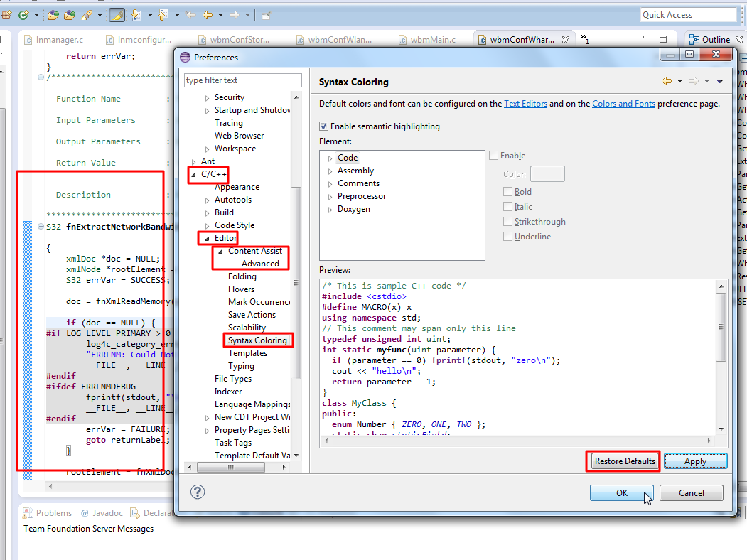The width and height of the screenshot is (747, 560).
Task: Go back in Preferences page history
Action: [667, 82]
